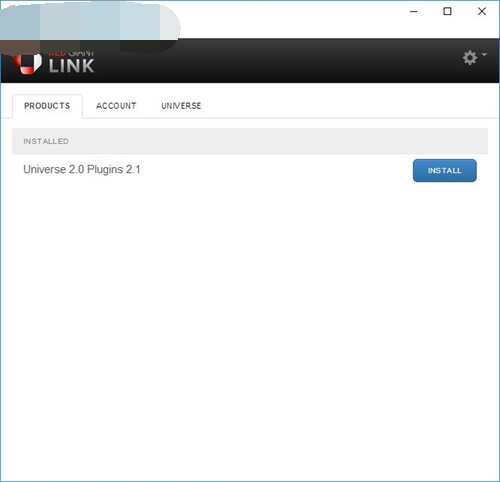Image resolution: width=500 pixels, height=482 pixels.
Task: Go to the Universe tab
Action: coord(181,106)
